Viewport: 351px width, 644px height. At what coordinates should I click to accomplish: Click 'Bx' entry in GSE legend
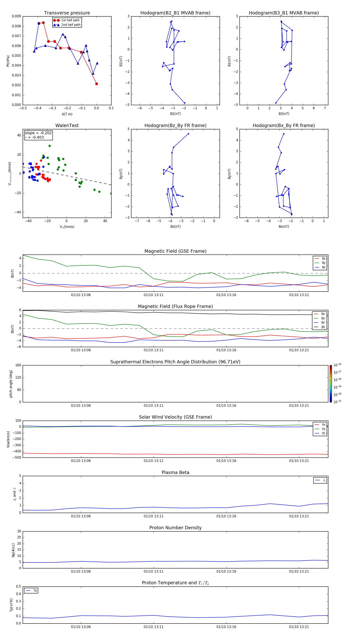[x=320, y=259]
